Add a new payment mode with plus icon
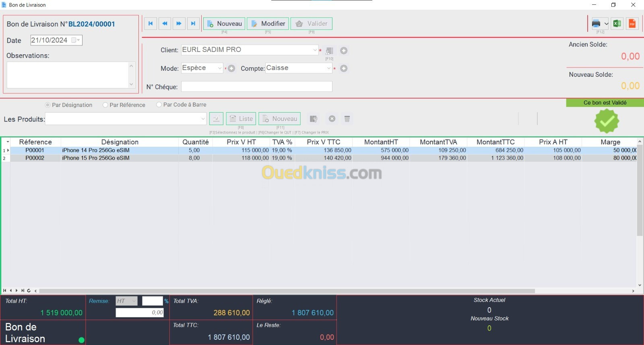This screenshot has height=345, width=644. [x=231, y=68]
